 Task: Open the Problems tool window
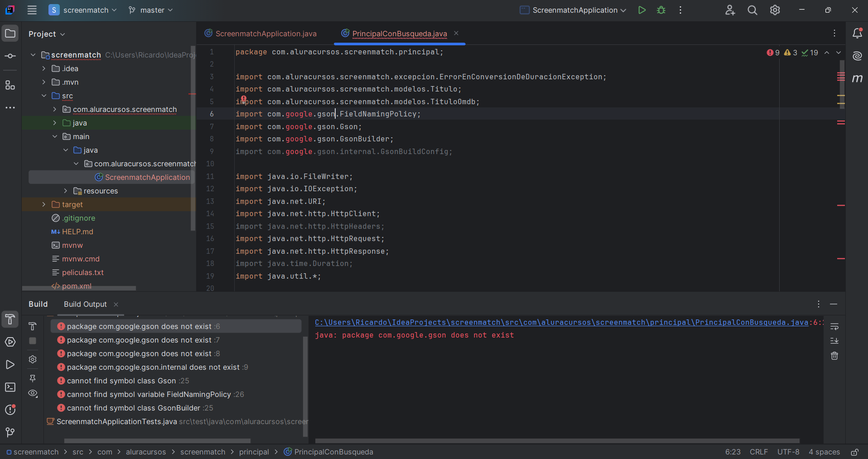coord(10,410)
